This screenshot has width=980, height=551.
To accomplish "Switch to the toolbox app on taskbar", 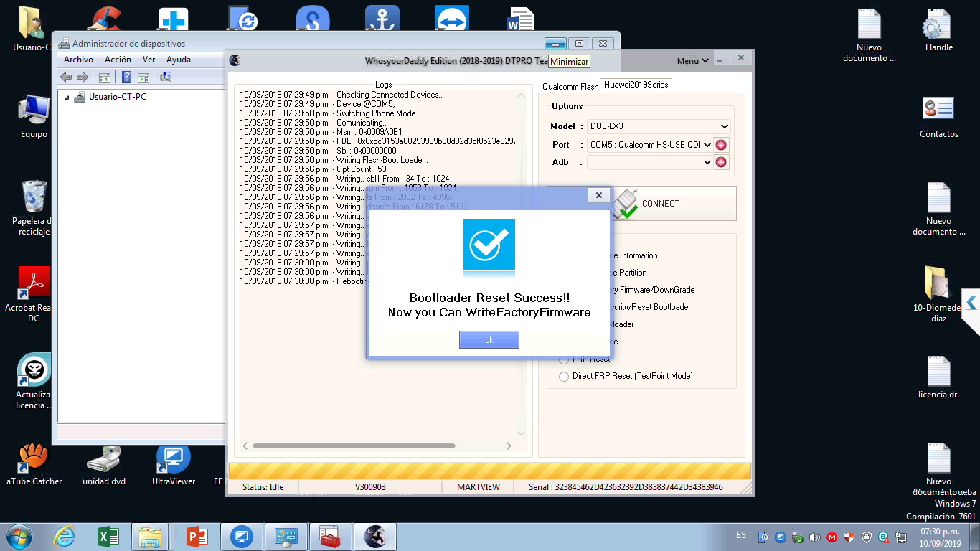I will tap(331, 537).
